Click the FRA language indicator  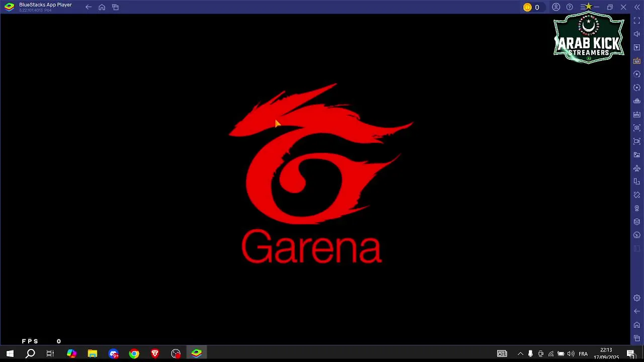pos(583,354)
